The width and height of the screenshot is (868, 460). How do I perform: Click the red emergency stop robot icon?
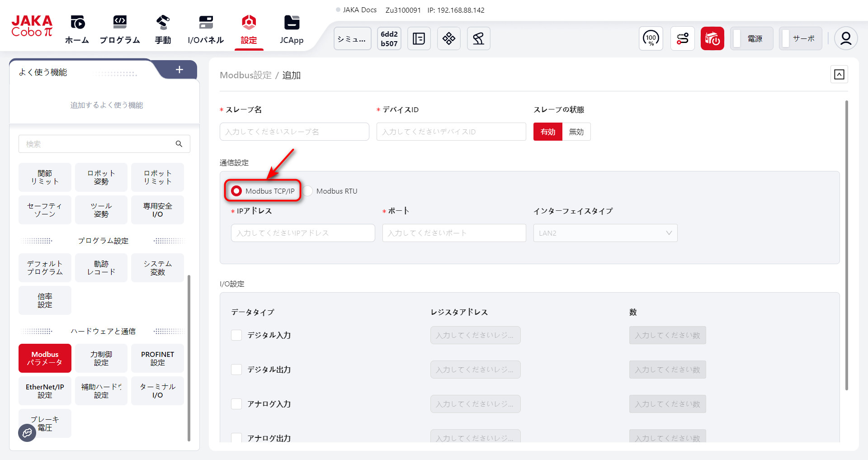click(712, 39)
